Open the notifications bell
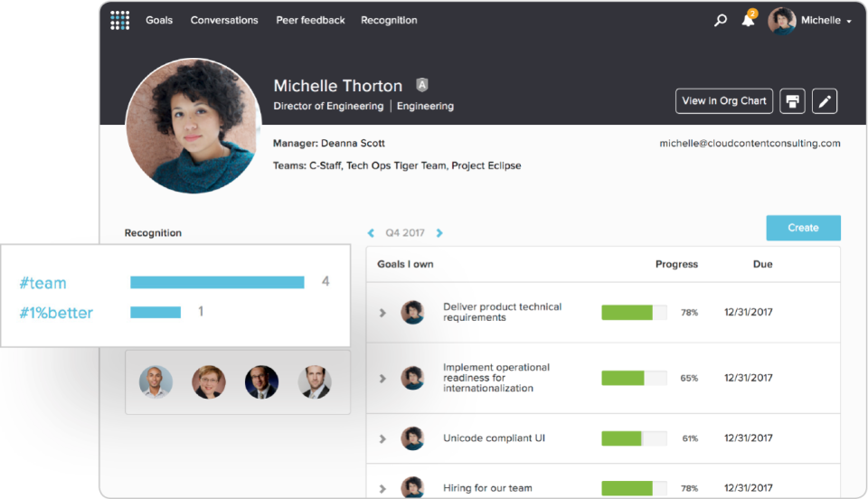Image resolution: width=868 pixels, height=499 pixels. [x=748, y=20]
